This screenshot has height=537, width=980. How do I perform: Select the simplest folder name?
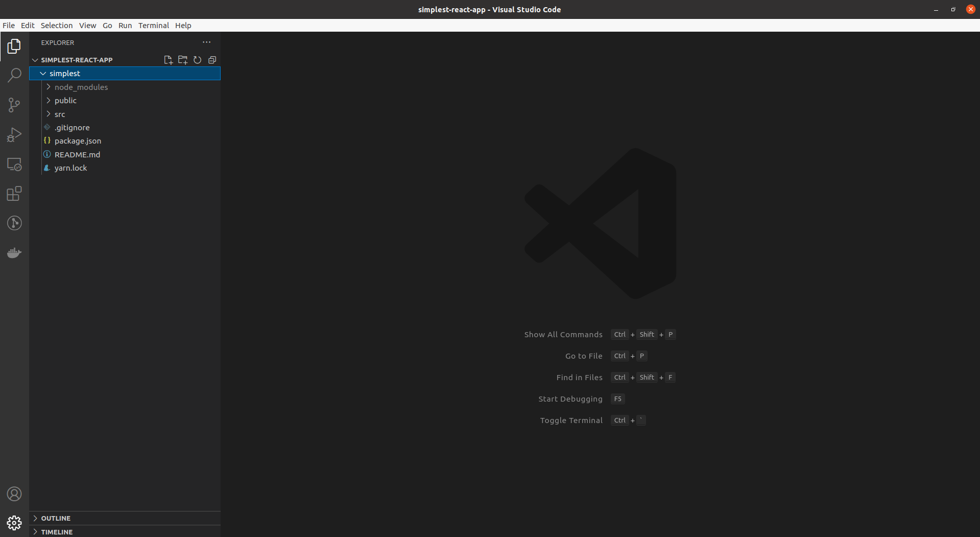coord(65,74)
